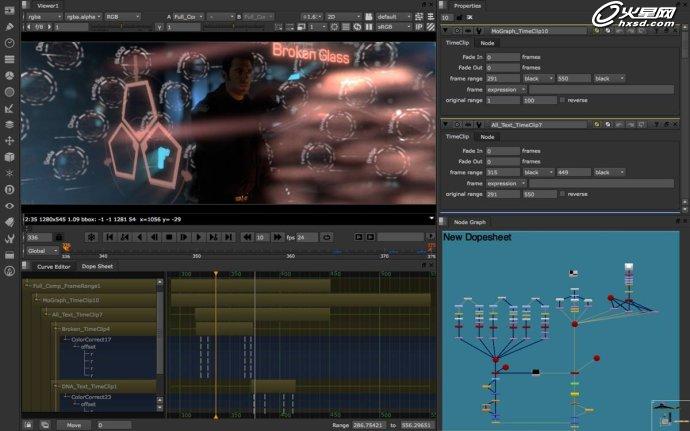
Task: Open the Particles nodes toolbar menu
Action: pos(9,173)
